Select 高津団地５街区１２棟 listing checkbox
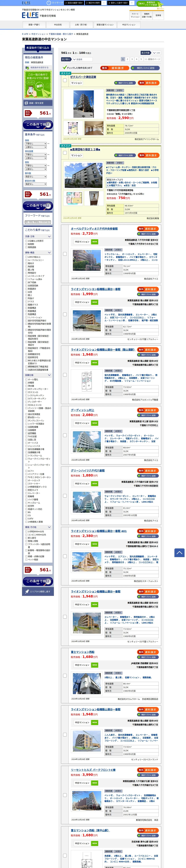186x868 pixels. (x=65, y=153)
